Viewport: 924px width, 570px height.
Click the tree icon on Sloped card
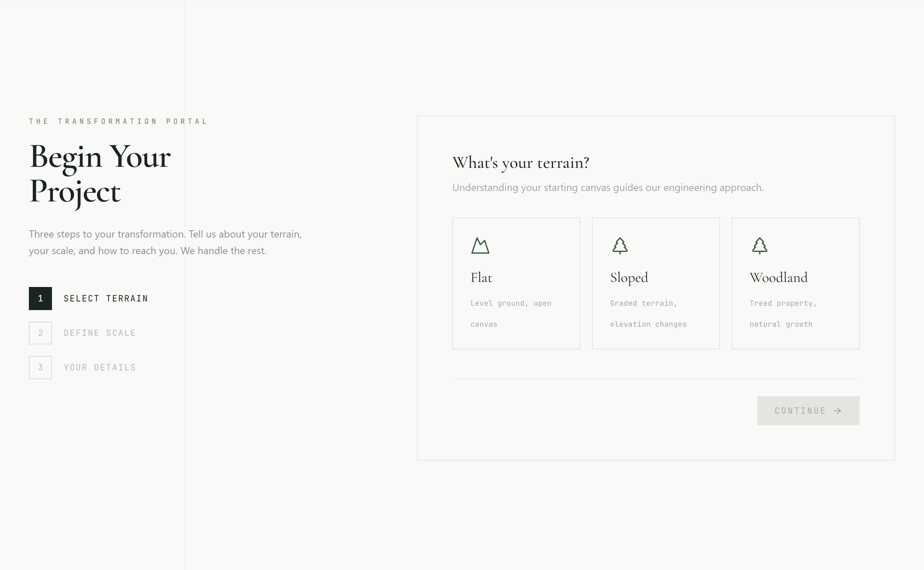click(x=620, y=246)
